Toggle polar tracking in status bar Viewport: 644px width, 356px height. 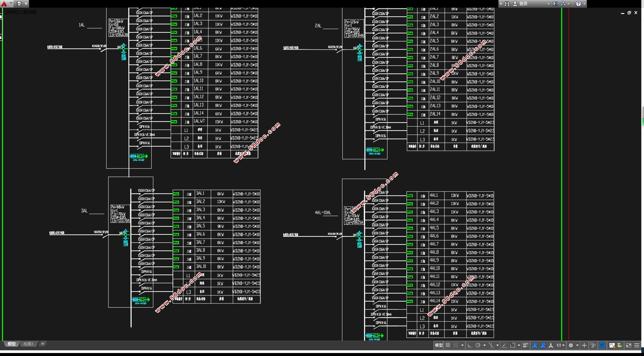pos(478,345)
